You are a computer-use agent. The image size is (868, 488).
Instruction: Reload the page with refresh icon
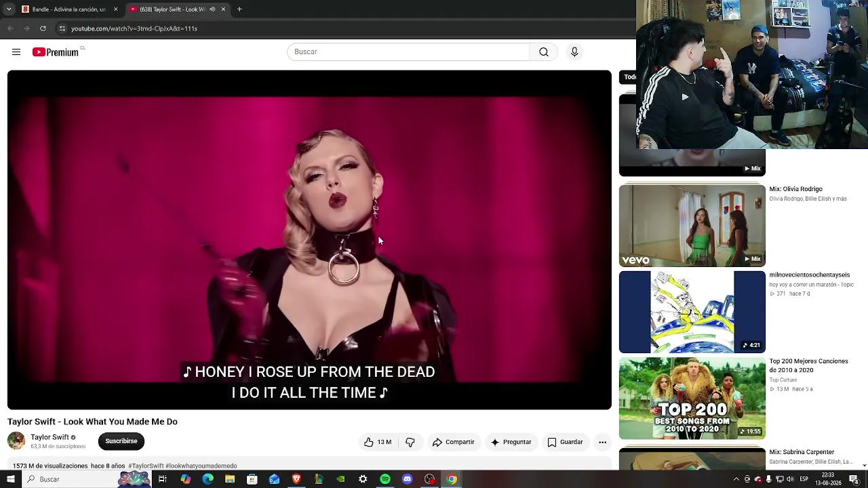[43, 28]
